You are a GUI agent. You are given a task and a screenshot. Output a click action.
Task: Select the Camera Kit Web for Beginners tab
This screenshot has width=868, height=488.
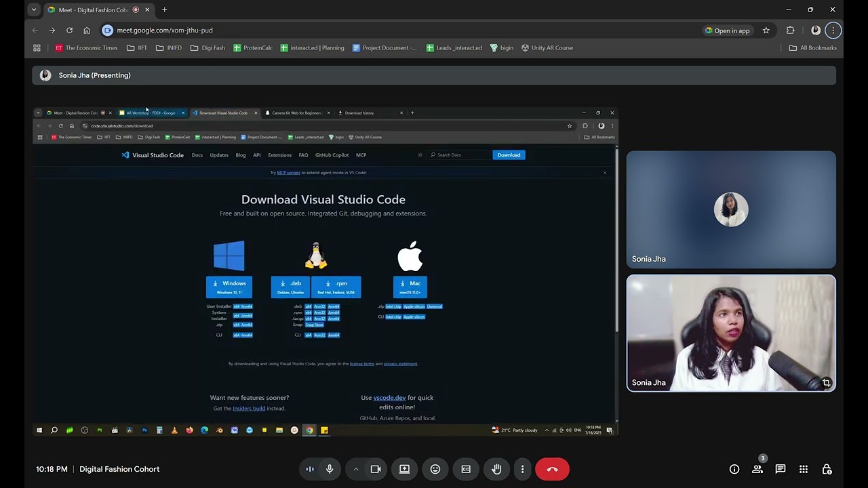296,113
